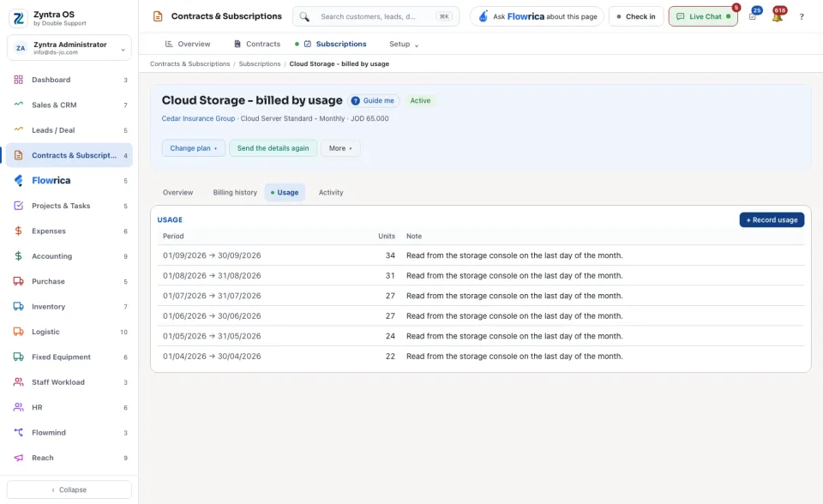Switch to the Contracts tab
This screenshot has width=823, height=504.
click(x=257, y=44)
